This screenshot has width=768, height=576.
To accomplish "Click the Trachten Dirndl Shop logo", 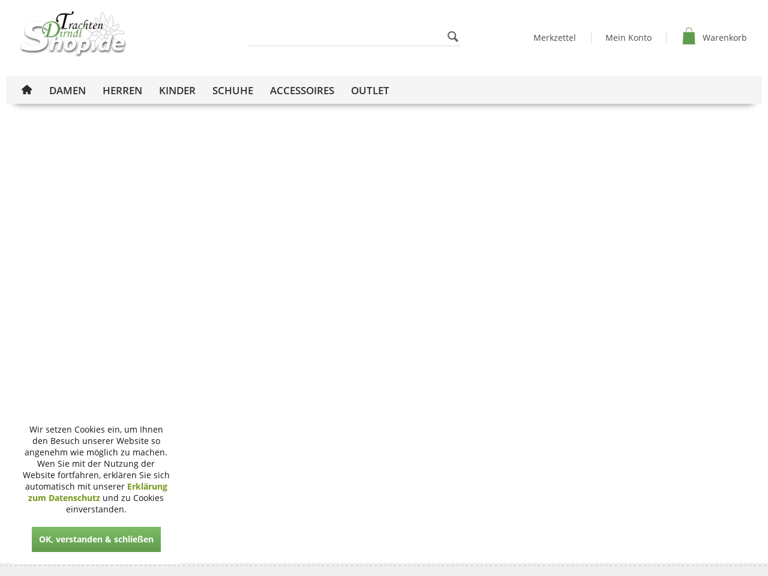I will (x=73, y=34).
